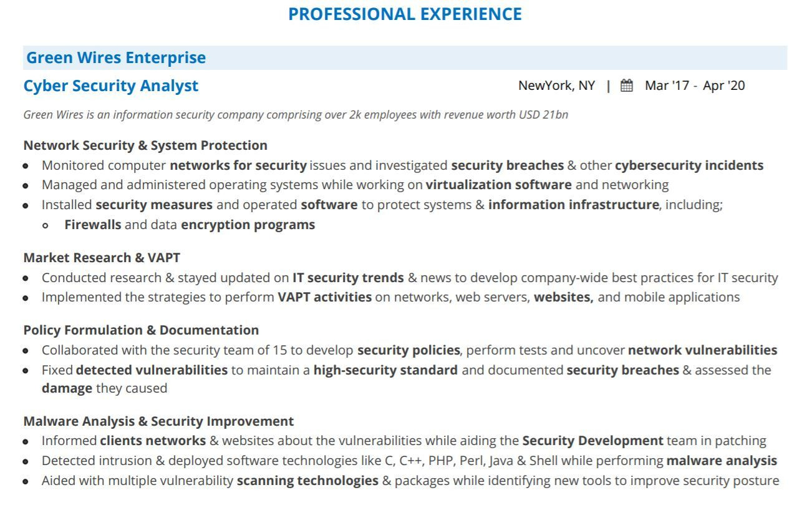Click the PROFESSIONAL EXPERIENCE section heading
The height and width of the screenshot is (505, 812).
pyautogui.click(x=405, y=14)
